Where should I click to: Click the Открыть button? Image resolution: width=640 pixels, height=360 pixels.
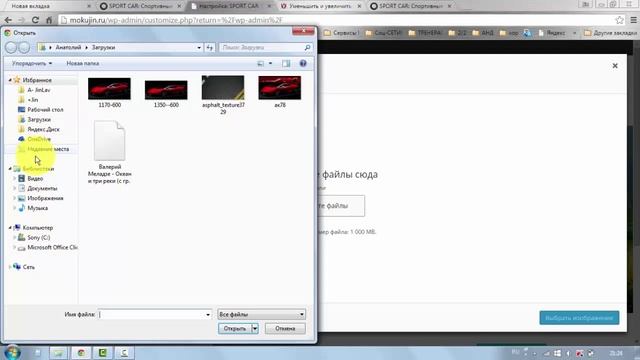point(235,329)
